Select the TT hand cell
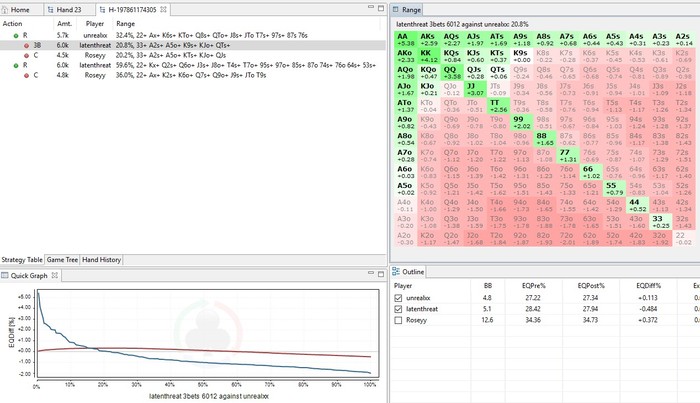The width and height of the screenshot is (700, 403). [x=498, y=106]
